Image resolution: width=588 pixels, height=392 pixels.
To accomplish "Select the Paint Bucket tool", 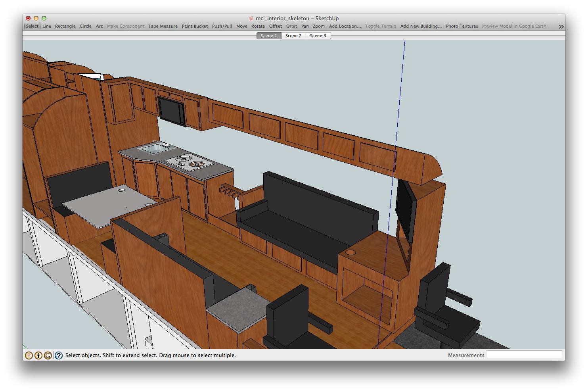I will (195, 26).
